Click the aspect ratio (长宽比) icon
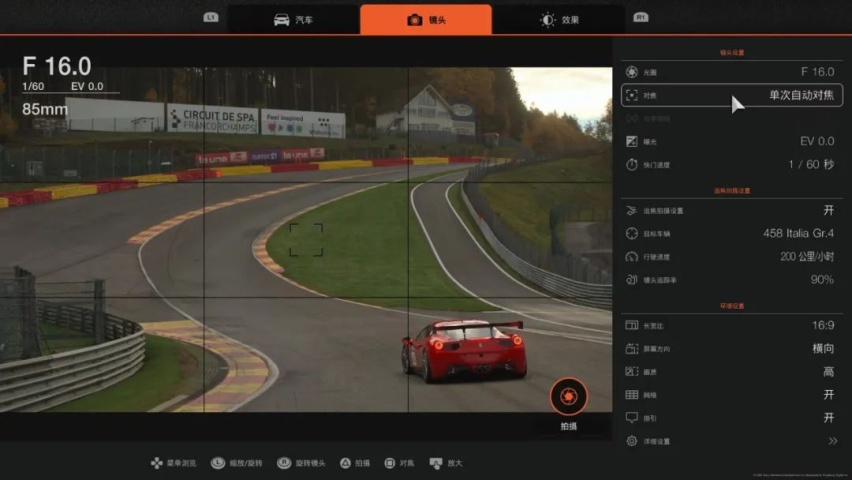Viewport: 852px width, 480px height. pyautogui.click(x=631, y=325)
